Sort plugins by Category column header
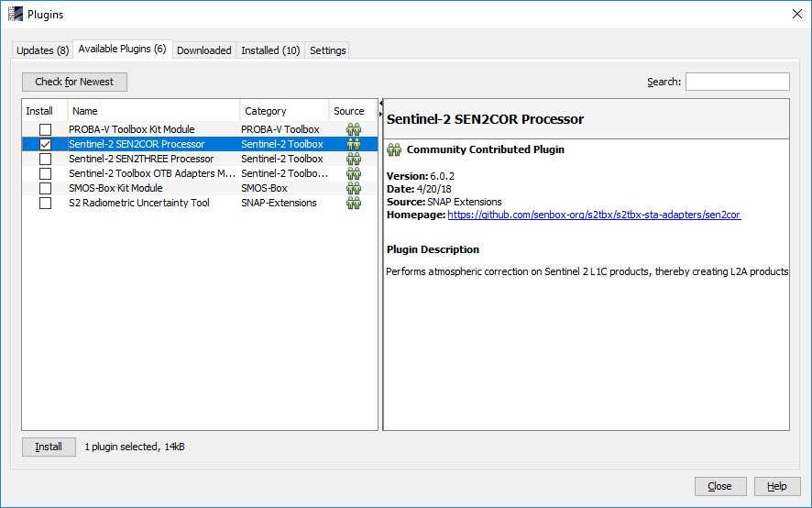The width and height of the screenshot is (812, 508). tap(284, 111)
